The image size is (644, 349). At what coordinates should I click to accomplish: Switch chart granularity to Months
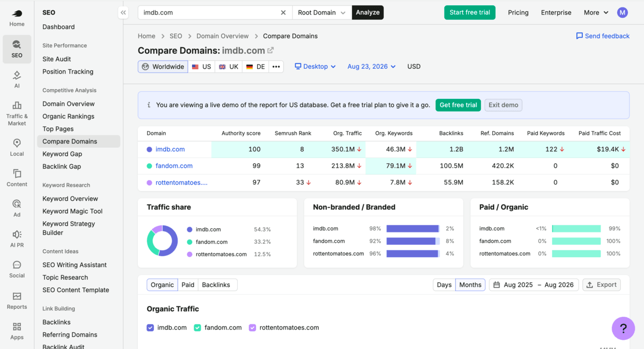click(470, 285)
